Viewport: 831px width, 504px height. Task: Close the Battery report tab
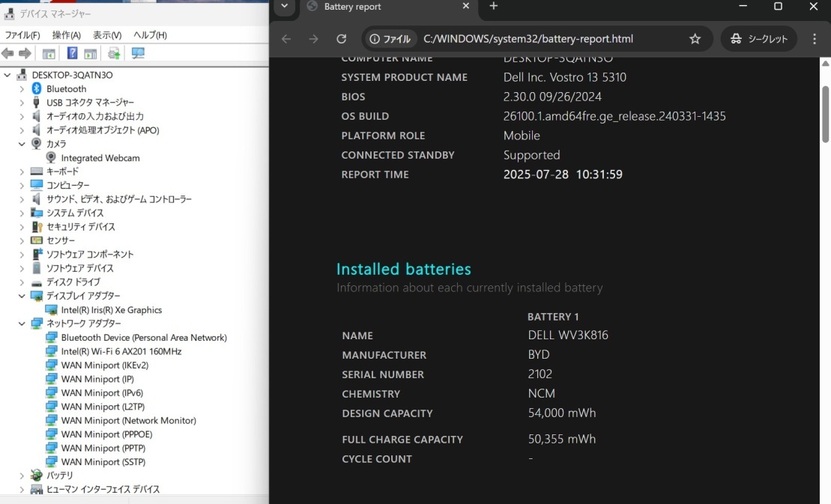[465, 7]
